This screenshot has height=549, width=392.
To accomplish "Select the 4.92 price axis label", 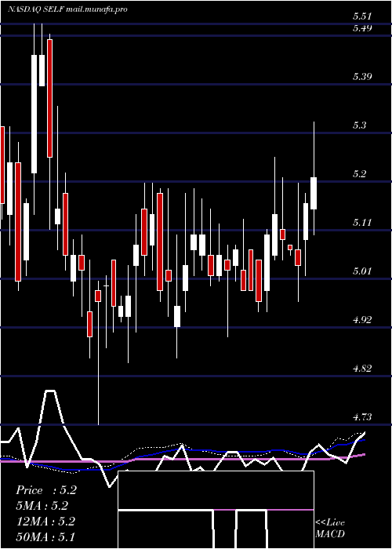I will 362,320.
